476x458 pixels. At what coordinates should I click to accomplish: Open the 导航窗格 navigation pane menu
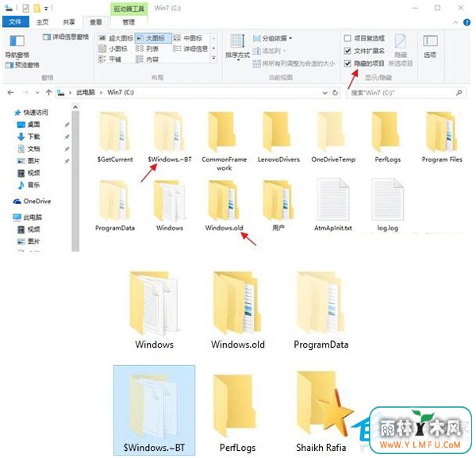17,47
